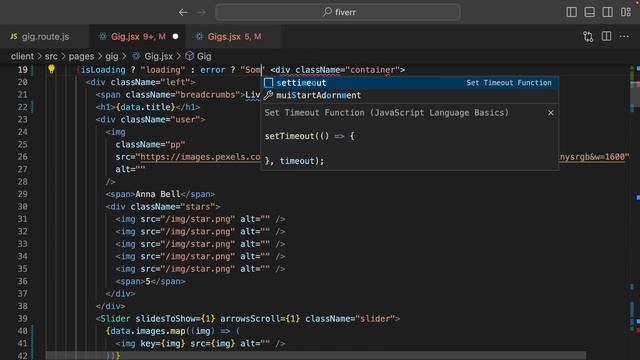Select client in the breadcrumb path
The width and height of the screenshot is (640, 360).
[22, 56]
